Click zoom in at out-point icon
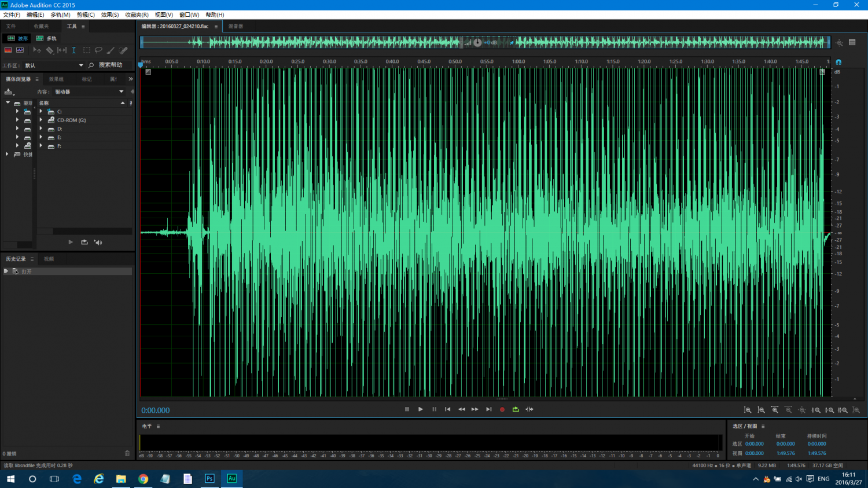 click(x=829, y=410)
